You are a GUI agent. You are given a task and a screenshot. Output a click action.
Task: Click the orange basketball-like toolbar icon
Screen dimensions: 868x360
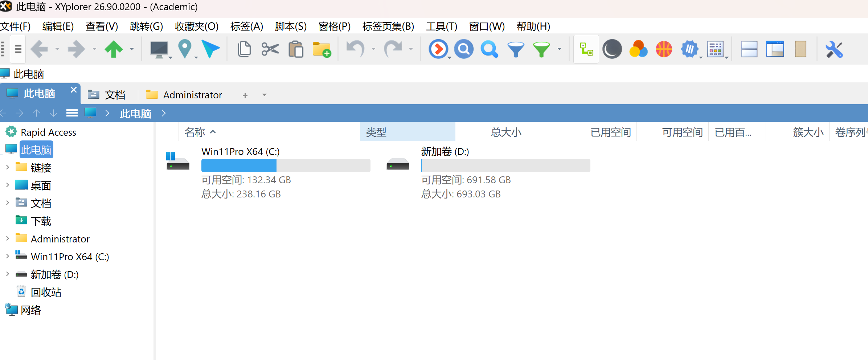664,49
